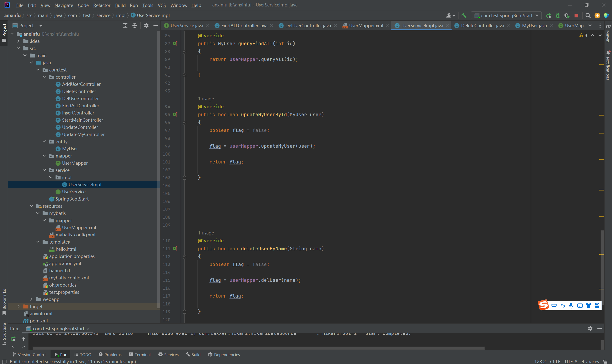612x364 pixels.
Task: Click override gutter icon on line 95
Action: 175,114
